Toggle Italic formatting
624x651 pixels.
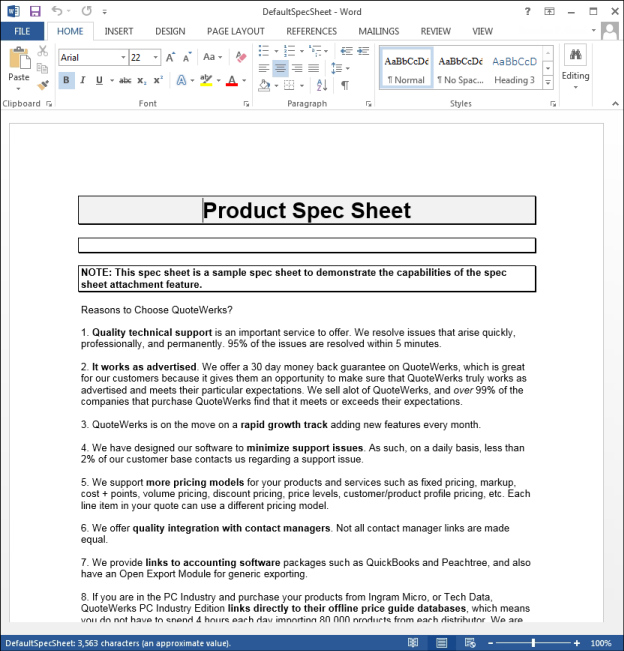(x=83, y=80)
